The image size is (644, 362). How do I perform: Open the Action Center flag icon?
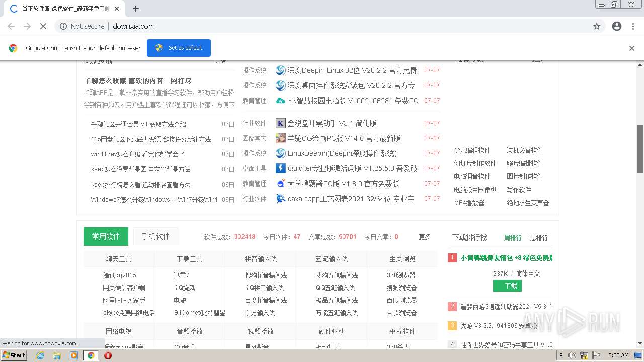[597, 355]
